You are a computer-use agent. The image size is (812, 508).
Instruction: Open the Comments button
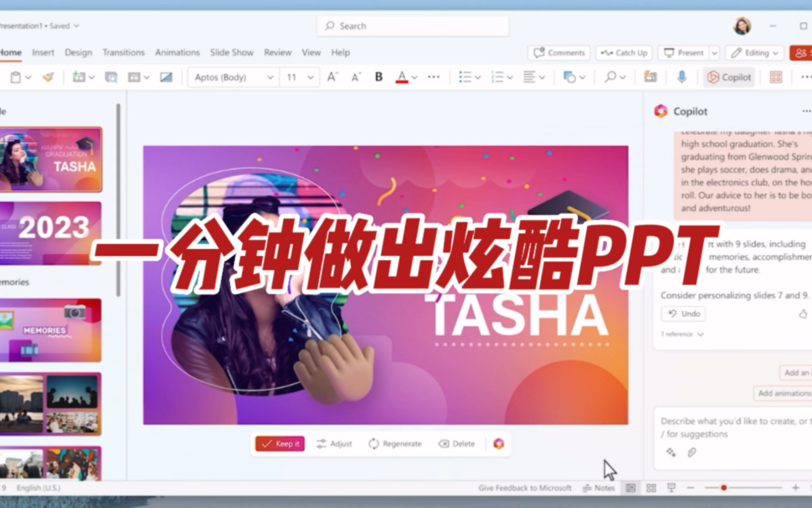[559, 53]
